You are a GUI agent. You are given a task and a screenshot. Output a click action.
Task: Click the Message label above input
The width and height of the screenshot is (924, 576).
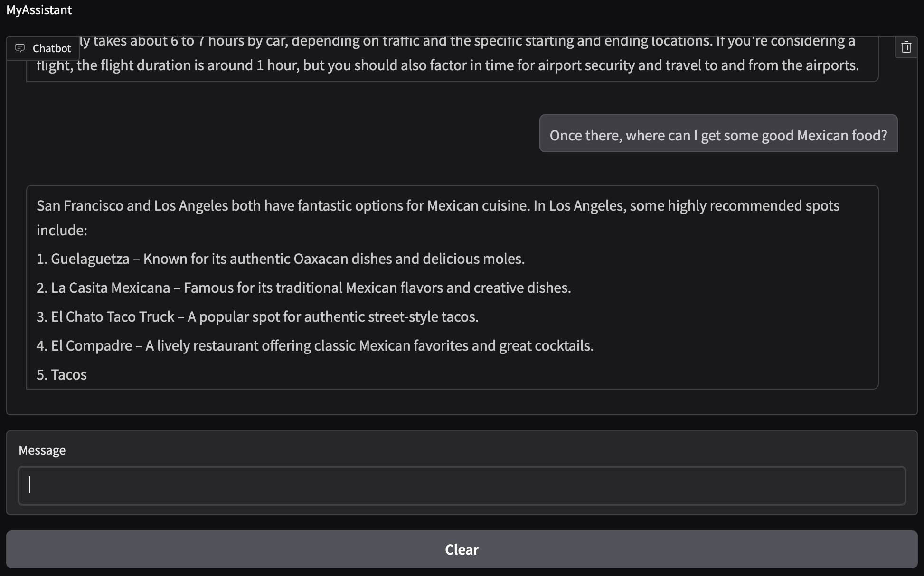click(42, 450)
